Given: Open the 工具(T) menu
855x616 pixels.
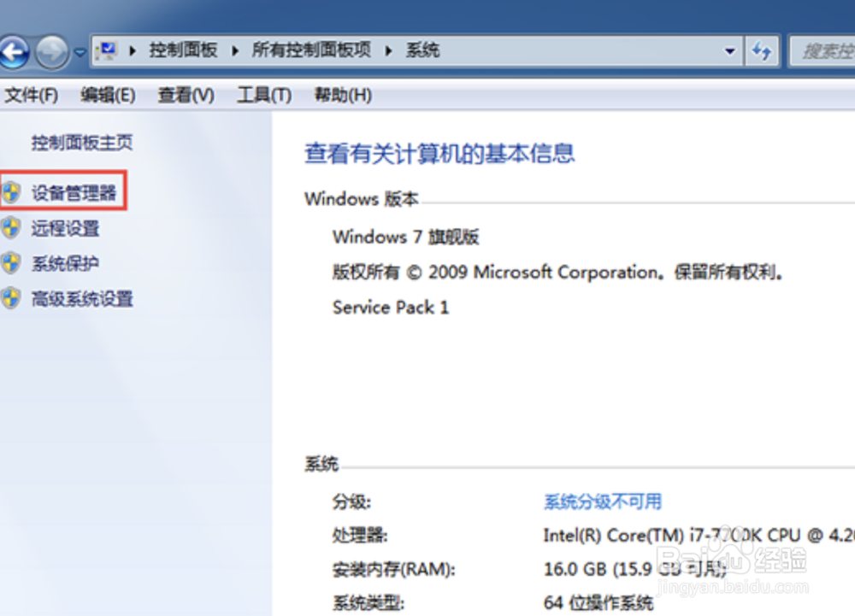Looking at the screenshot, I should point(264,96).
